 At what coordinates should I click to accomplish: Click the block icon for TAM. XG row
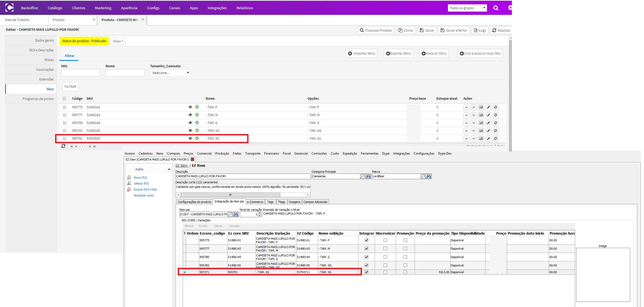click(496, 139)
